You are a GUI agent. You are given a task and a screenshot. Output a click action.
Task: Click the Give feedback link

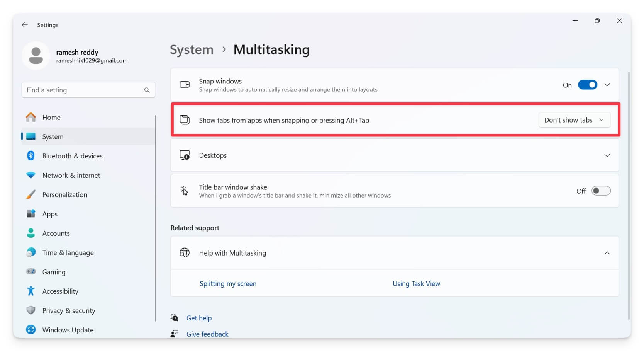tap(207, 334)
